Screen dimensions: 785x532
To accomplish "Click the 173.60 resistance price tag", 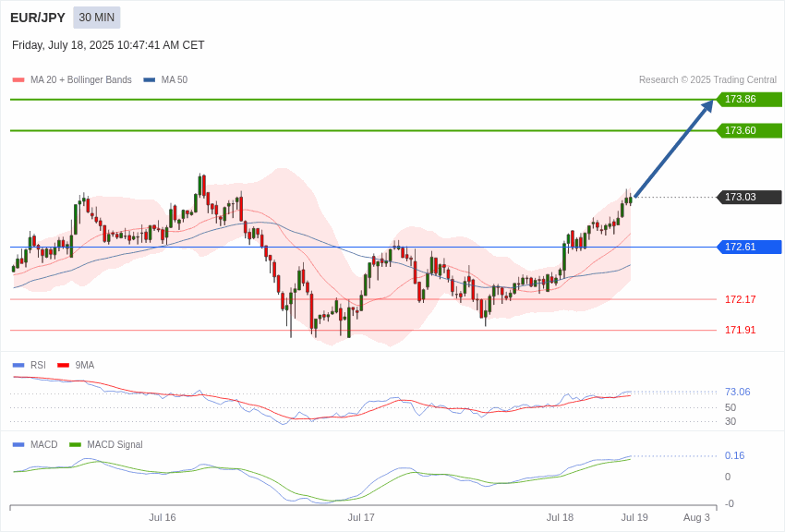I will [750, 130].
